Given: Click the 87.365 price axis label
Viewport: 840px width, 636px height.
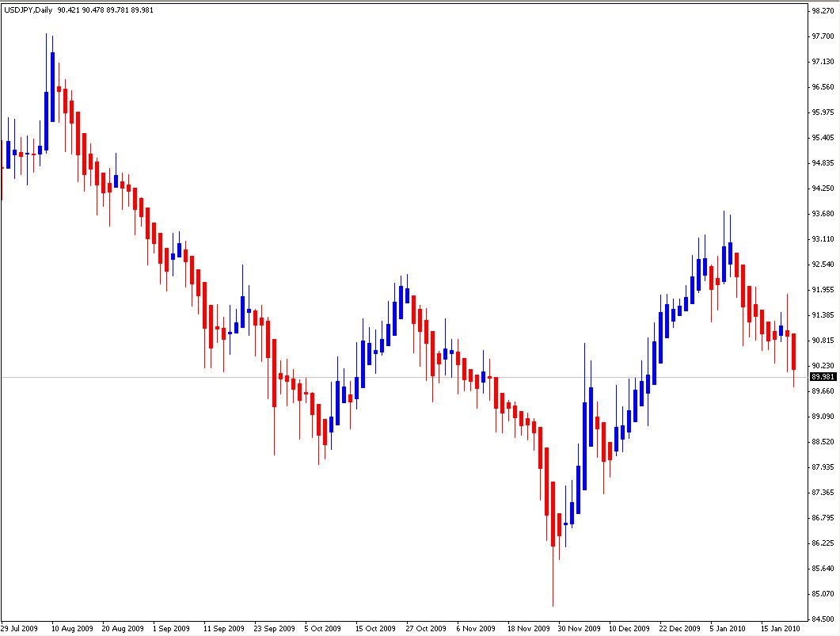Looking at the screenshot, I should coord(823,493).
